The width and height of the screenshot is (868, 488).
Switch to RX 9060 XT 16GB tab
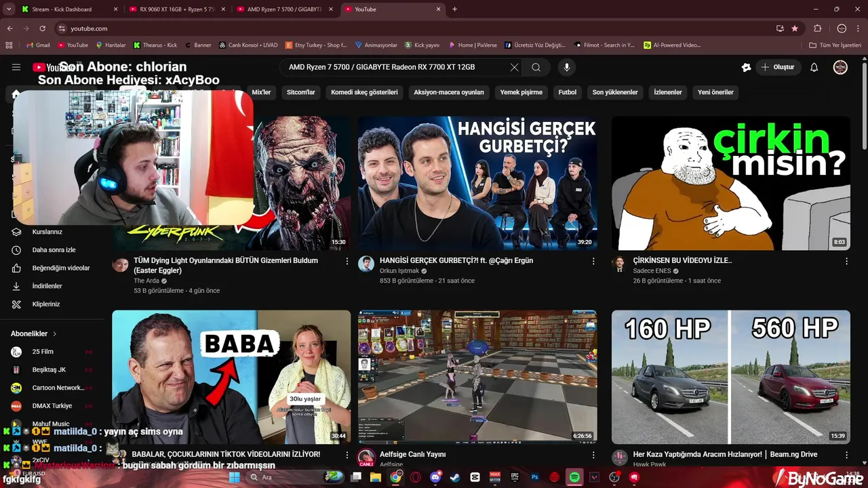coord(176,9)
